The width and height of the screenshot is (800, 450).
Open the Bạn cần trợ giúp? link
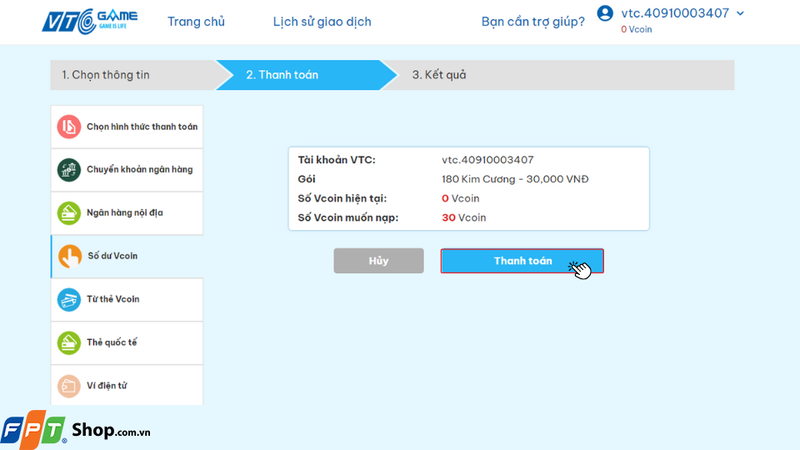click(533, 21)
